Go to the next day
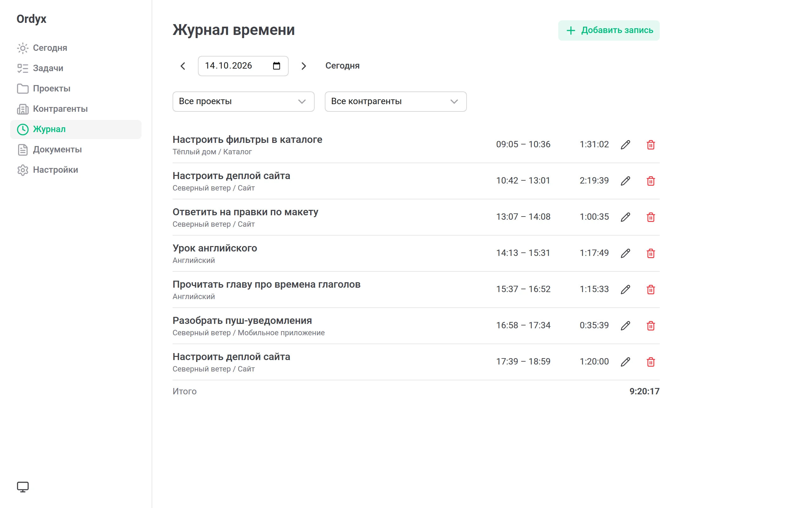Image resolution: width=812 pixels, height=508 pixels. (x=304, y=66)
